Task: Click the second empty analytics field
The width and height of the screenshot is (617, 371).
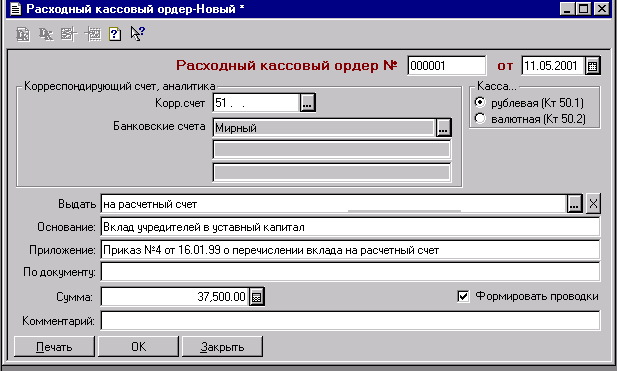Action: (x=332, y=150)
